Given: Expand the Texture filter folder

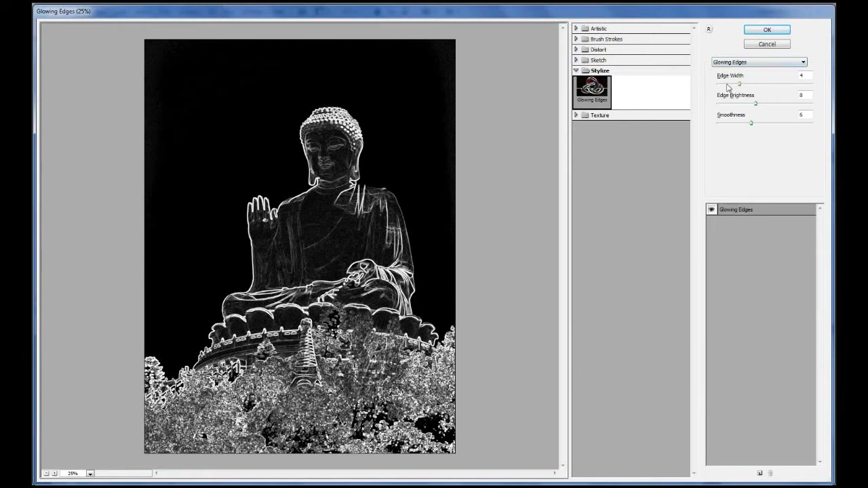Looking at the screenshot, I should (x=576, y=115).
